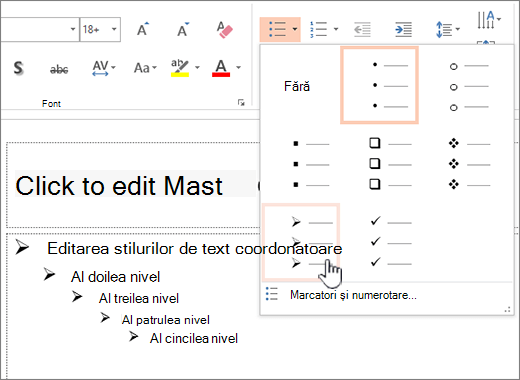Screen dimensions: 520x380
Task: Apply red font color
Action: click(221, 68)
